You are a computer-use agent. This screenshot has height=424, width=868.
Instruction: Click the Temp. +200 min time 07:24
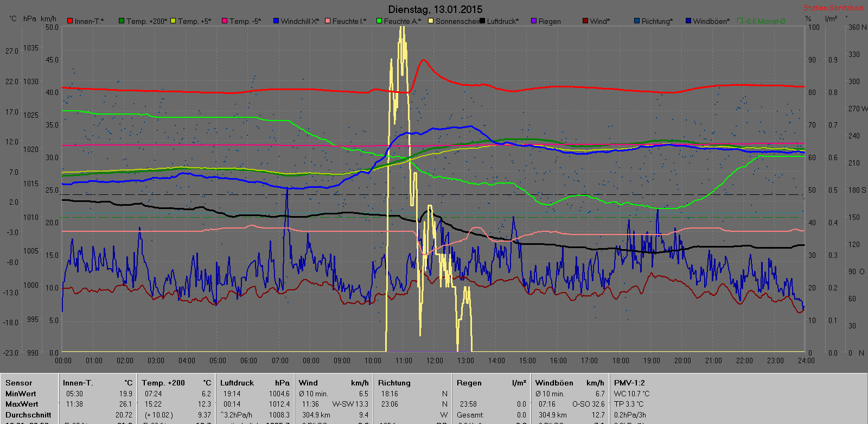point(154,394)
